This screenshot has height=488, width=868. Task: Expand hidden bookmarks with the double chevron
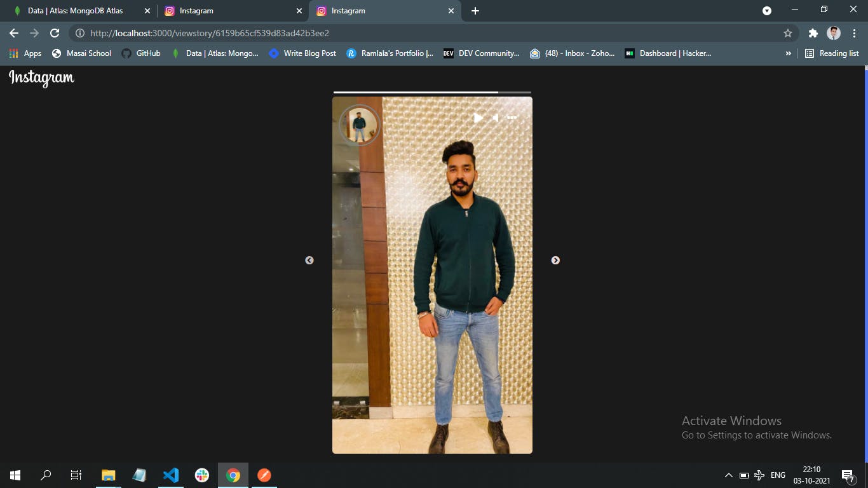788,53
